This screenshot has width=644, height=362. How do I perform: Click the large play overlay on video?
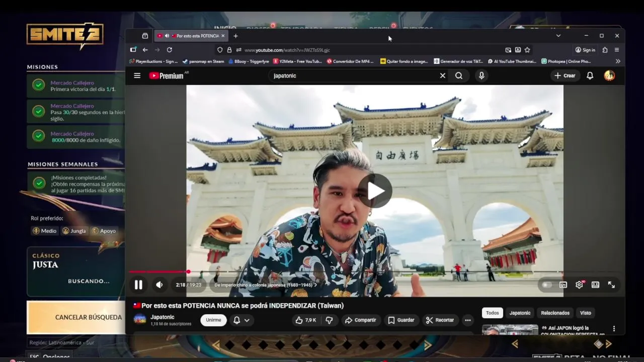tap(375, 191)
